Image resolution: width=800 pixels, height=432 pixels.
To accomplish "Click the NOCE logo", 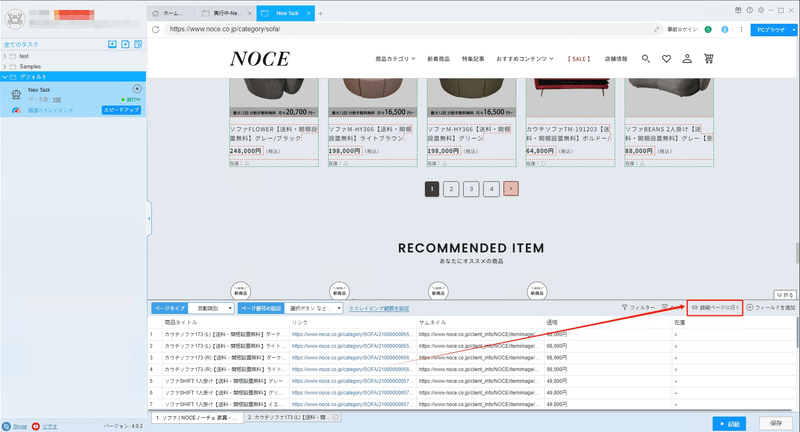I will pos(260,59).
